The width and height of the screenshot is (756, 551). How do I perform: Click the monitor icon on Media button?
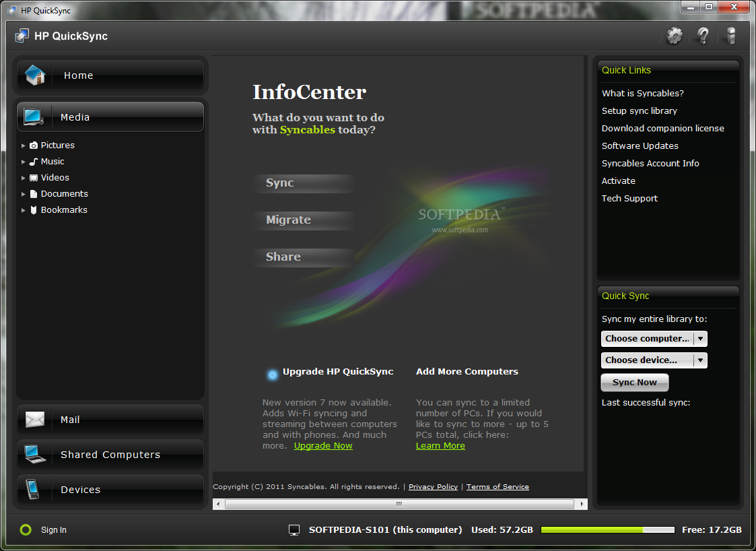point(33,117)
